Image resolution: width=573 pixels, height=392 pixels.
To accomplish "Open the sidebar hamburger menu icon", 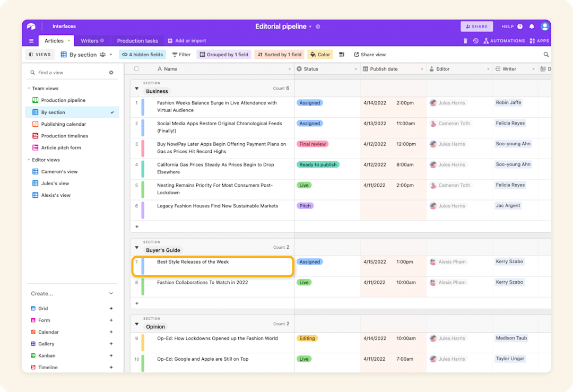I will coord(31,40).
